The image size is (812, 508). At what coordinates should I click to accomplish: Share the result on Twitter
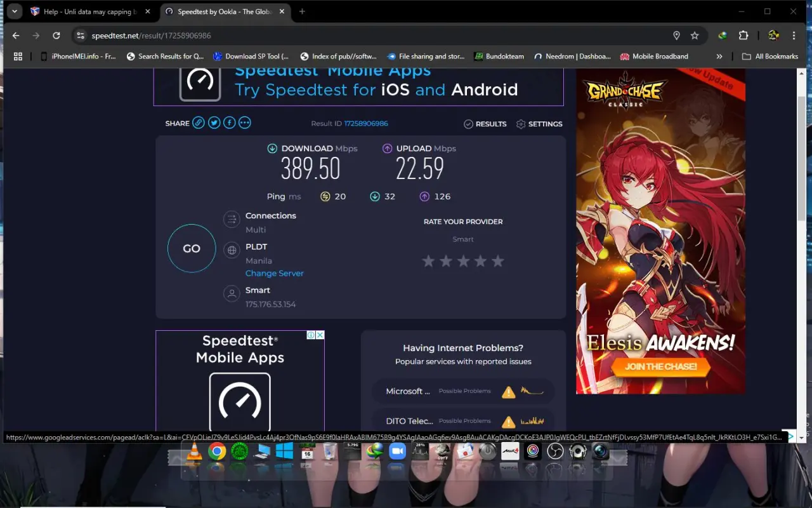(x=214, y=123)
